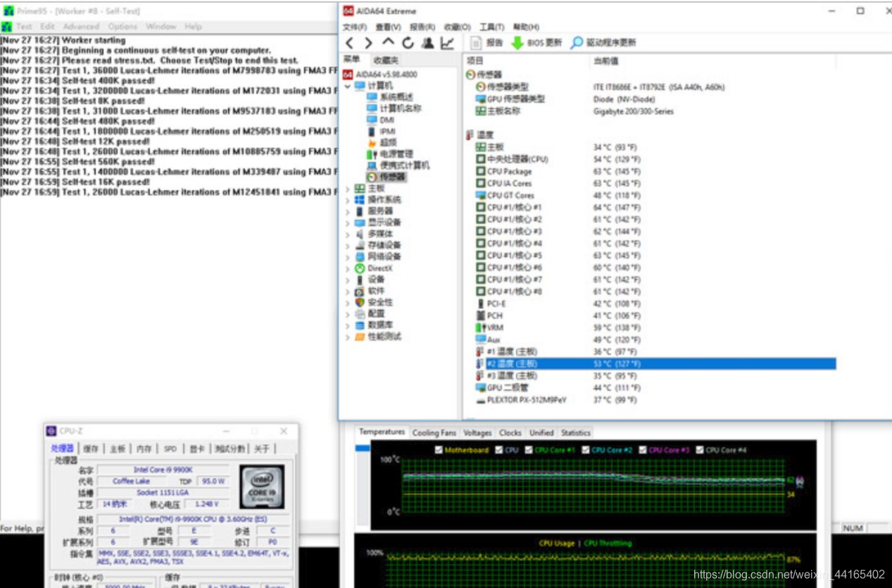Open the Statistics tab
892x588 pixels.
(x=576, y=432)
